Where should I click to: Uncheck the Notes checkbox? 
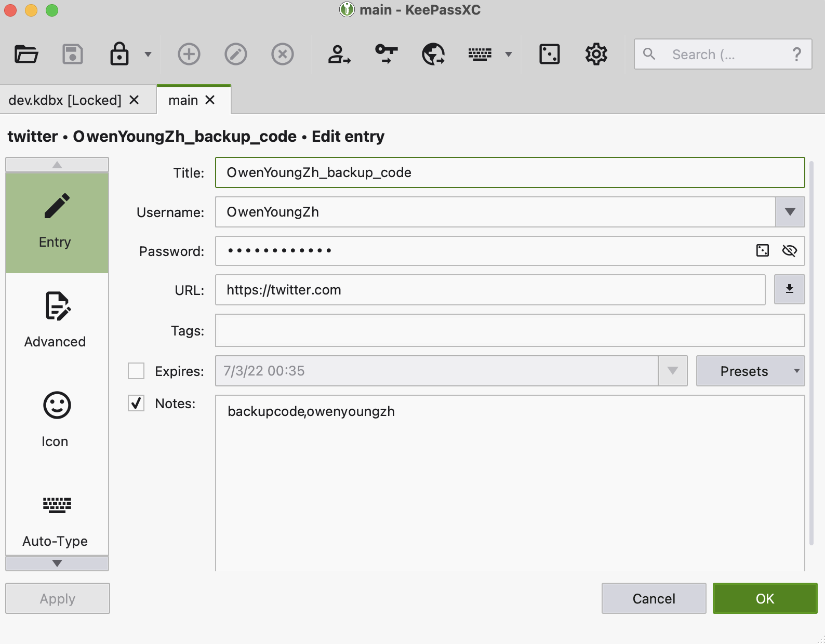pyautogui.click(x=136, y=403)
